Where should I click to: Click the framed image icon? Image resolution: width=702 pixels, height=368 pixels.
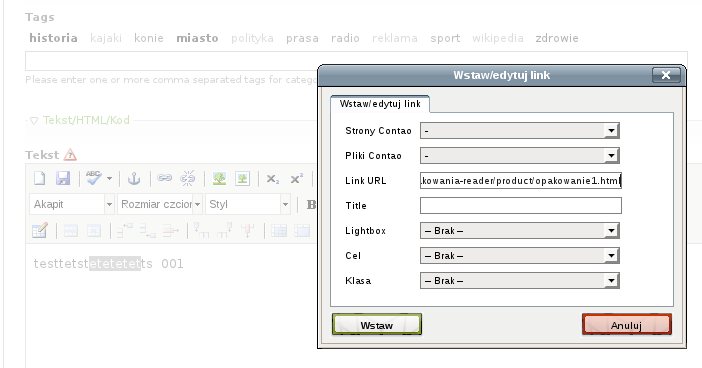(242, 179)
